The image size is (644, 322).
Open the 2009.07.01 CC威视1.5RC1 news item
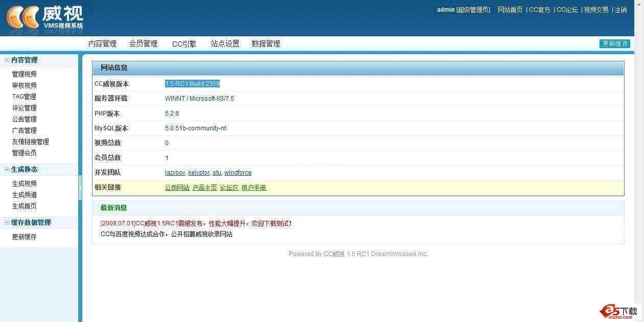tap(196, 223)
